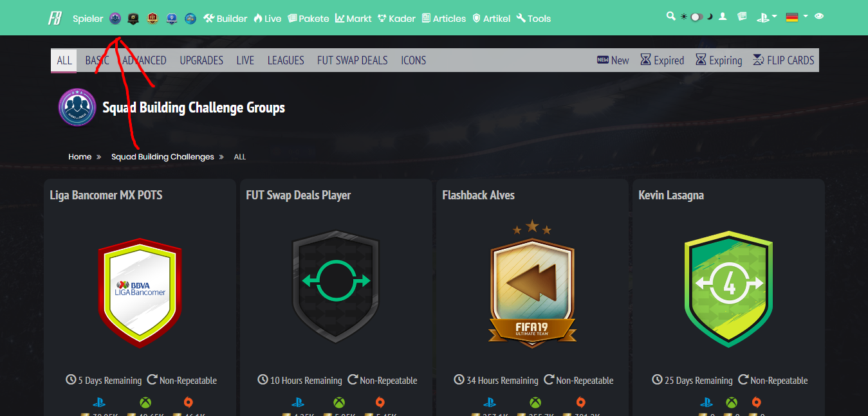868x416 pixels.
Task: Open the user account profile icon
Action: point(723,17)
